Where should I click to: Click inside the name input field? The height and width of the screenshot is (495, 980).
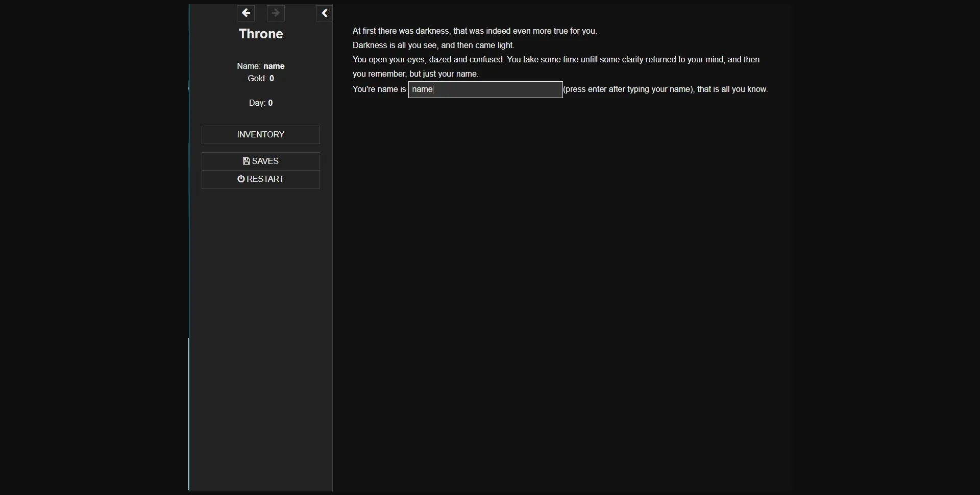(485, 89)
